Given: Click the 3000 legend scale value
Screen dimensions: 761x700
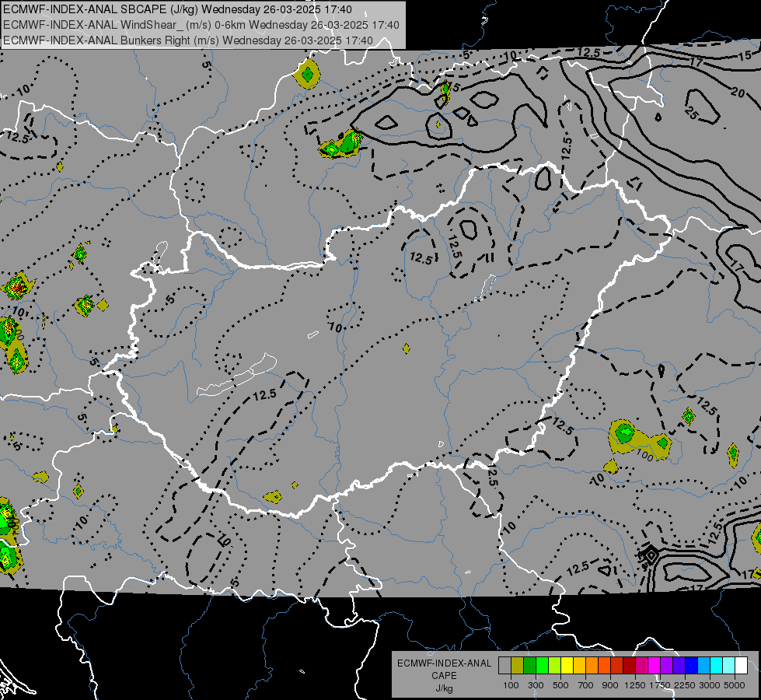Looking at the screenshot, I should [x=710, y=685].
